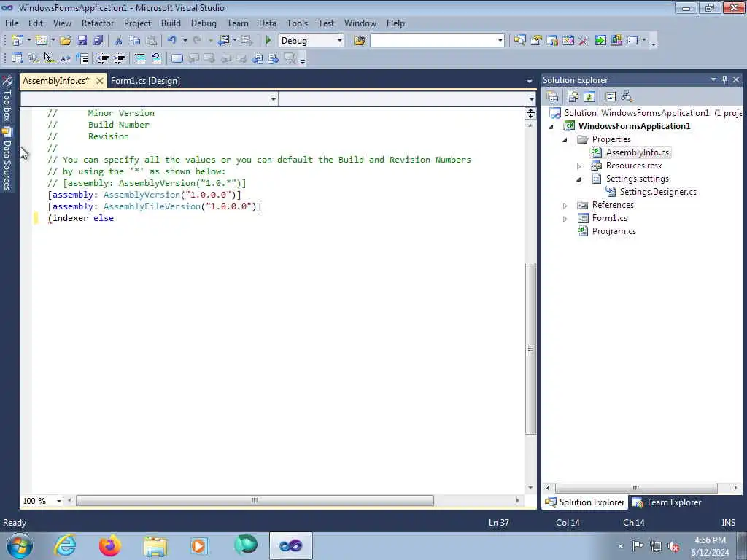The height and width of the screenshot is (560, 747).
Task: Open the Refactor menu
Action: [x=98, y=23]
